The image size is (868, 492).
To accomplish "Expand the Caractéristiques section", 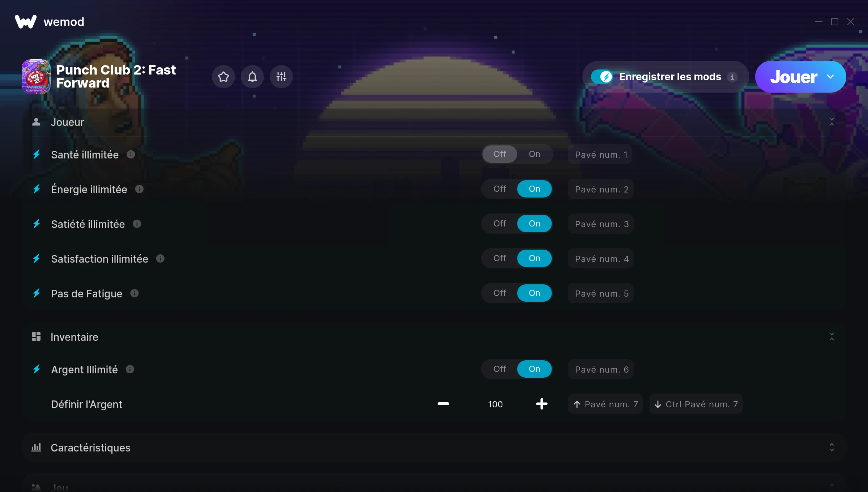I will point(832,448).
